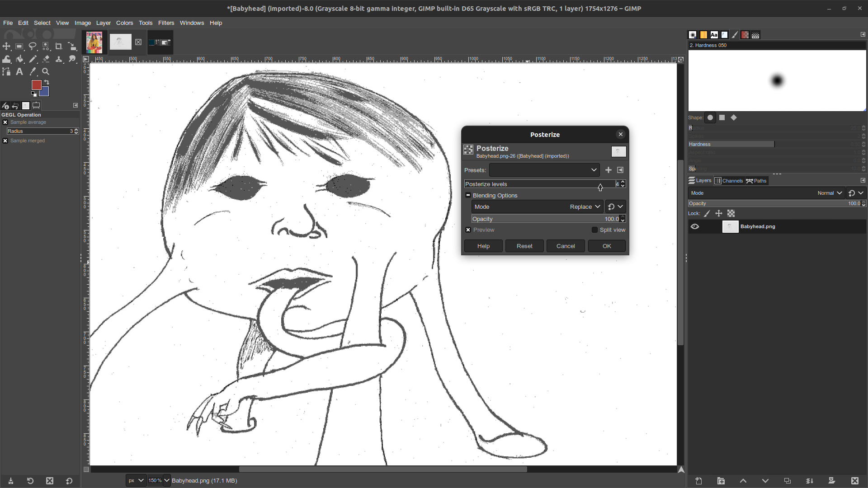Click the Babyhead.png layer thumbnail
Screen dimensions: 868x488
point(730,226)
